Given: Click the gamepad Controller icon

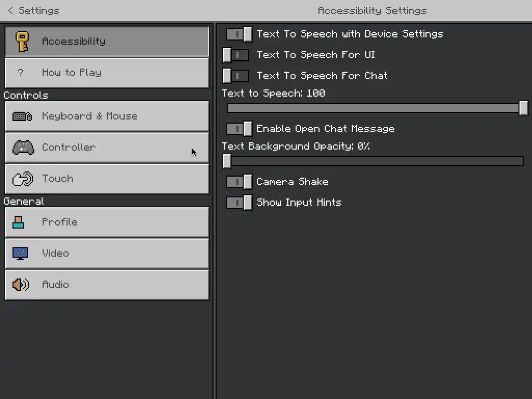Looking at the screenshot, I should coord(23,148).
